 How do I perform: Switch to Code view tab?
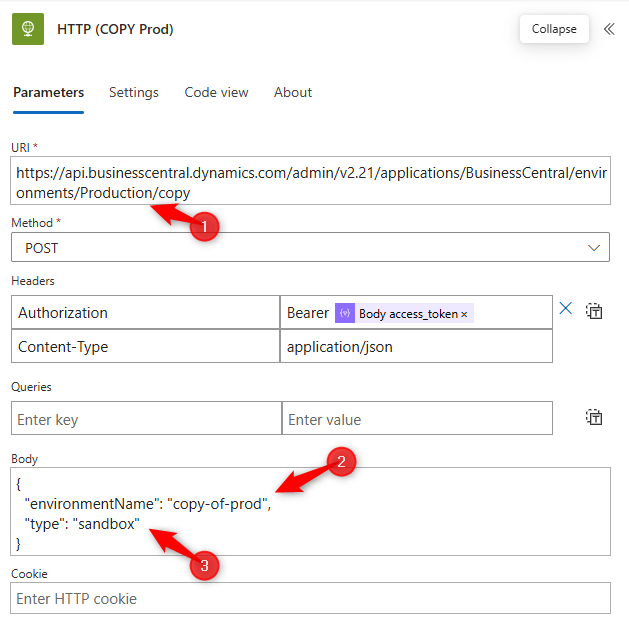[x=216, y=92]
